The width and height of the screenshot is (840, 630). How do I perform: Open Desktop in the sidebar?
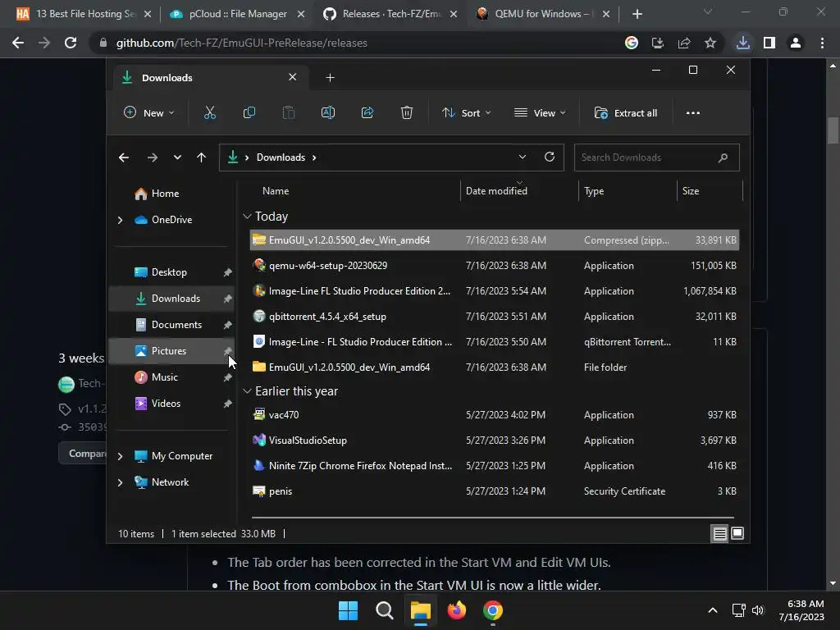[169, 272]
